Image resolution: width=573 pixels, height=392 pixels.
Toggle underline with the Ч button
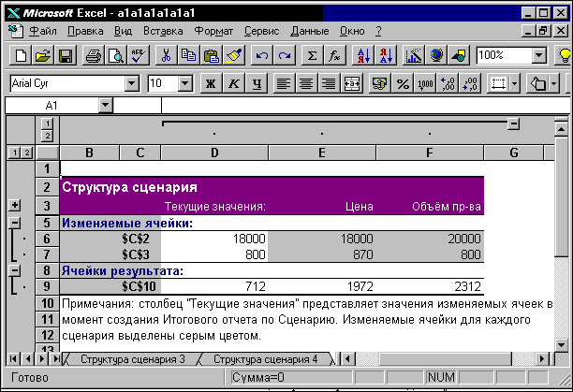coord(257,84)
